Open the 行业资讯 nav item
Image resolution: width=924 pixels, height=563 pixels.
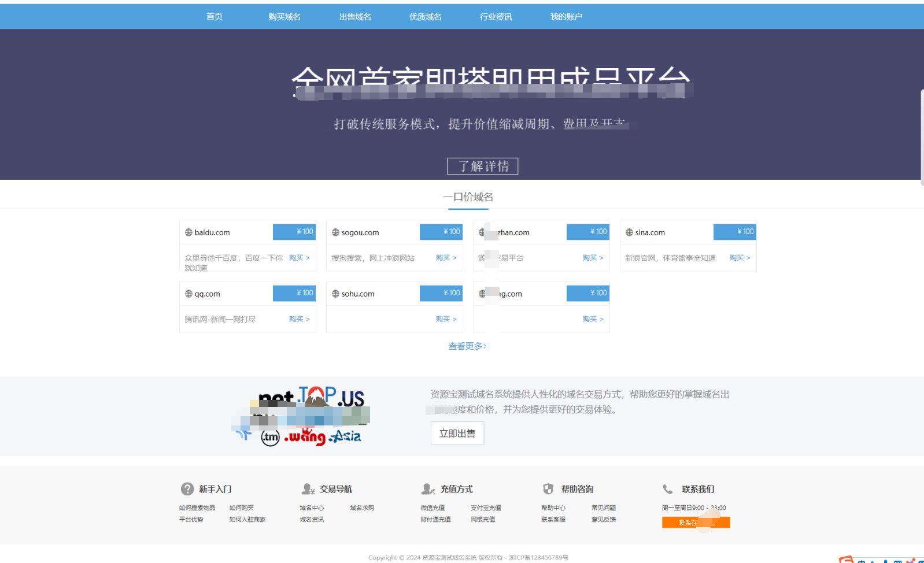tap(496, 17)
